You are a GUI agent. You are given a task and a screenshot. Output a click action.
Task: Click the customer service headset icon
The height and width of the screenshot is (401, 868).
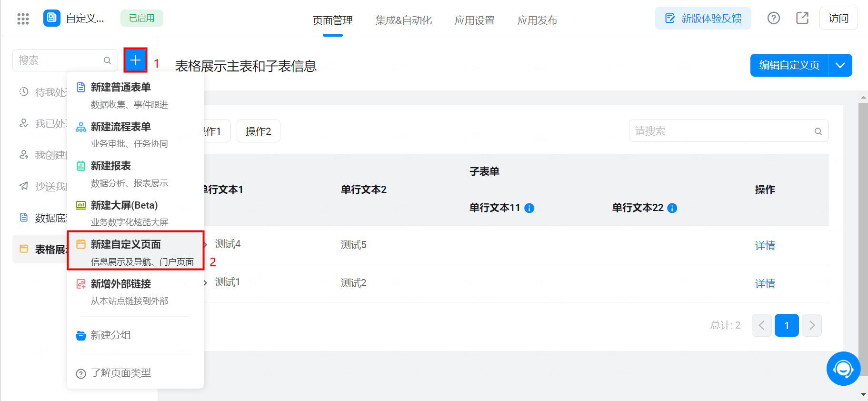843,369
